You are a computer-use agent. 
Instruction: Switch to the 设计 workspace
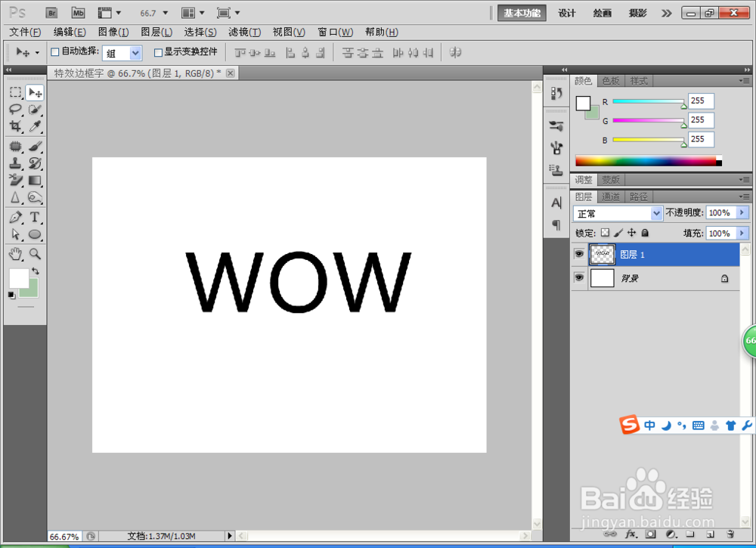click(x=566, y=13)
